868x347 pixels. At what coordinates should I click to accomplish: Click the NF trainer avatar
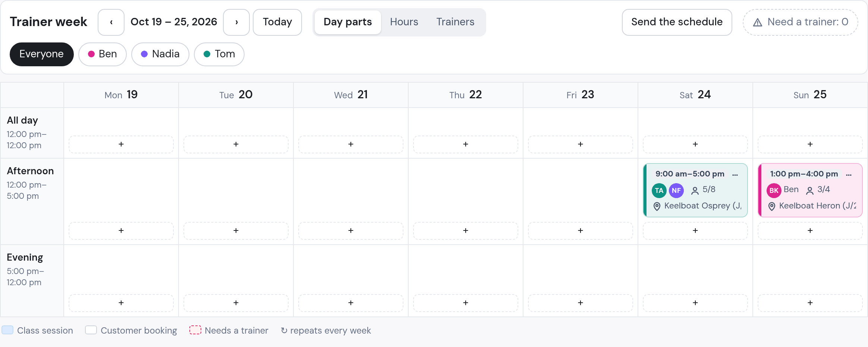coord(676,191)
